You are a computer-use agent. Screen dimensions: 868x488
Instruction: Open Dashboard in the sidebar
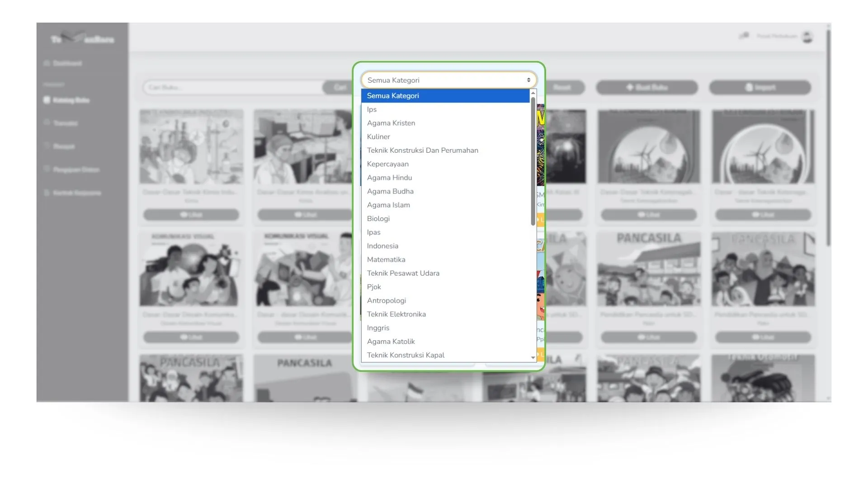[x=67, y=63]
